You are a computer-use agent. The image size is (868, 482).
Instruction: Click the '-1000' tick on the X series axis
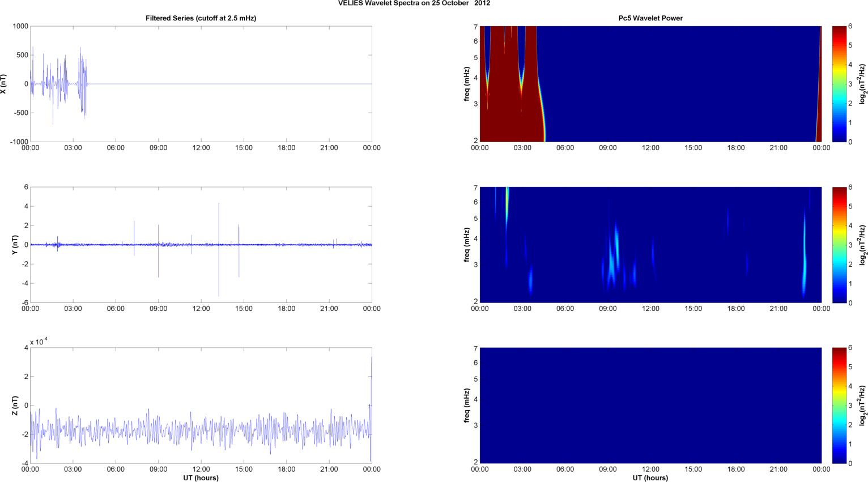pyautogui.click(x=18, y=142)
